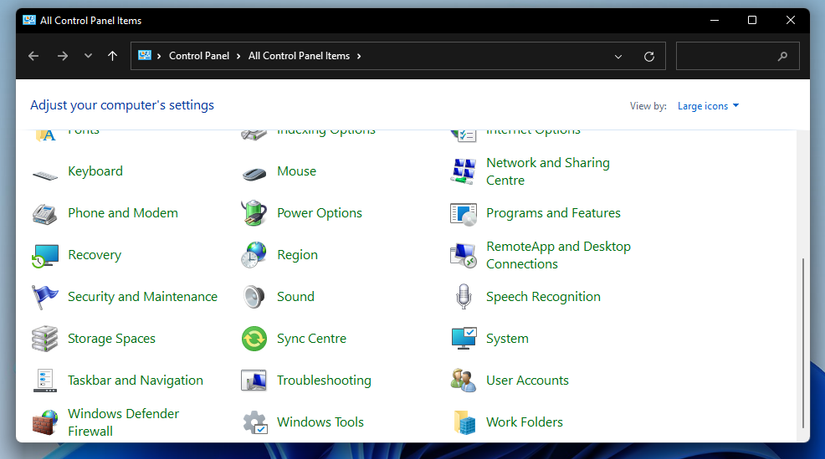
Task: Click the Region globe icon
Action: pos(254,255)
